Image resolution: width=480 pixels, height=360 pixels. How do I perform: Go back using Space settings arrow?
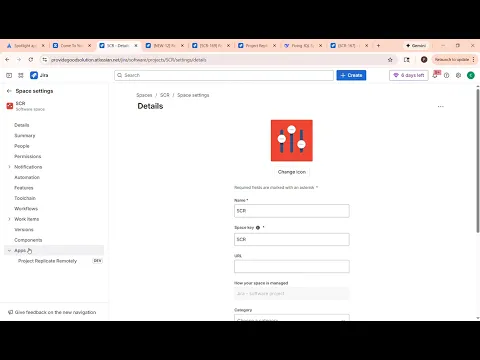9,91
